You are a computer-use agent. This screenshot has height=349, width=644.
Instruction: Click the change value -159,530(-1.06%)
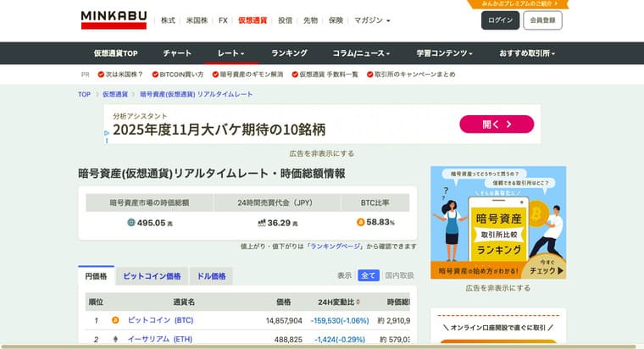point(340,320)
